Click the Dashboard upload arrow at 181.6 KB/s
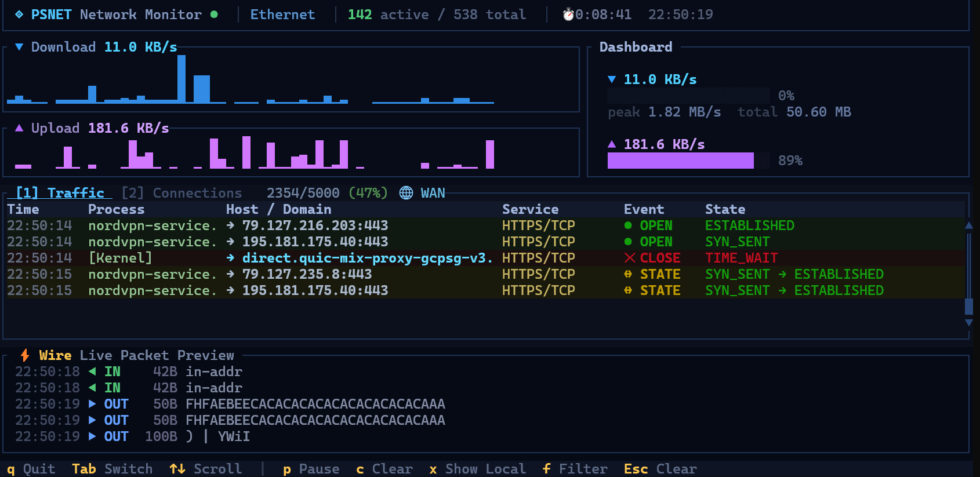The width and height of the screenshot is (980, 477). pyautogui.click(x=612, y=144)
